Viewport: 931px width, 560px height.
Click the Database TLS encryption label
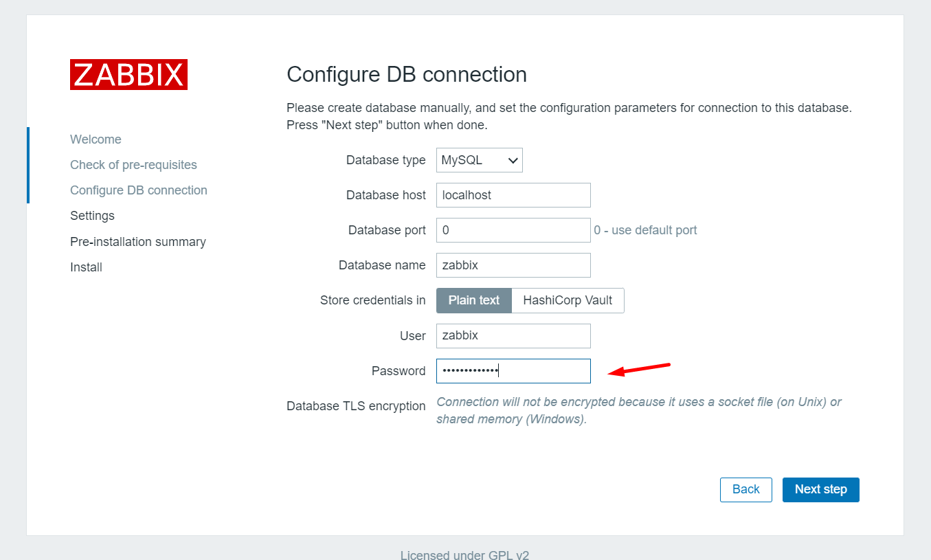[356, 406]
